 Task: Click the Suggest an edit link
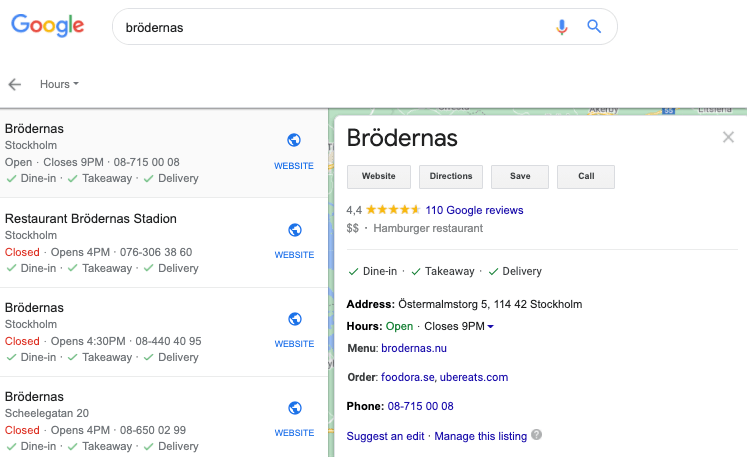coord(385,436)
